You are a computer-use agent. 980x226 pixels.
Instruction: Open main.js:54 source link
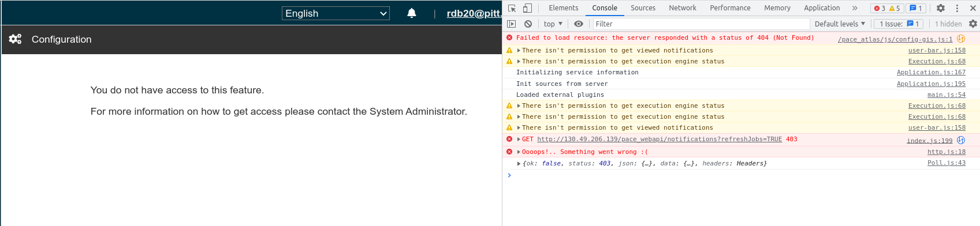coord(947,95)
